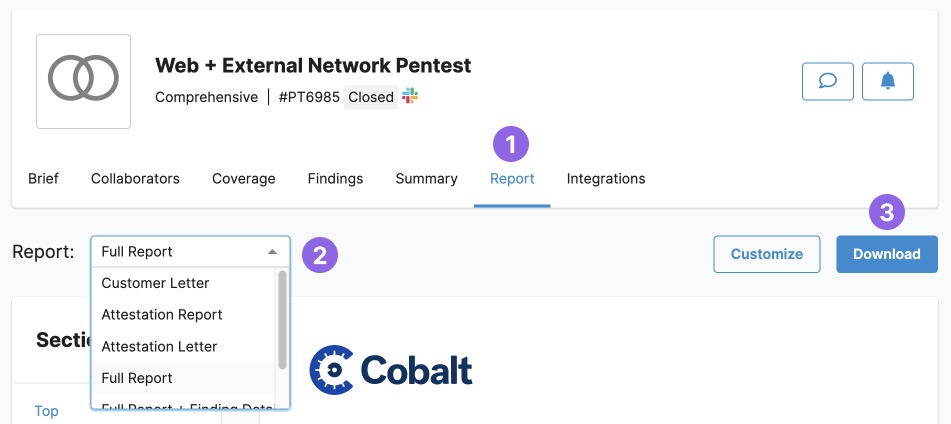Switch to the Findings tab

click(x=335, y=179)
